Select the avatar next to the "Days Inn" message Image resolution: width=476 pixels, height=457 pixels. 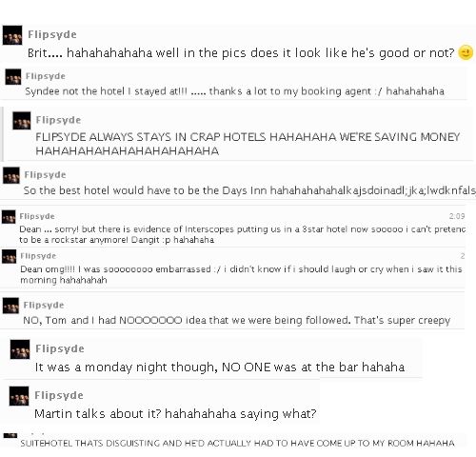coord(11,175)
